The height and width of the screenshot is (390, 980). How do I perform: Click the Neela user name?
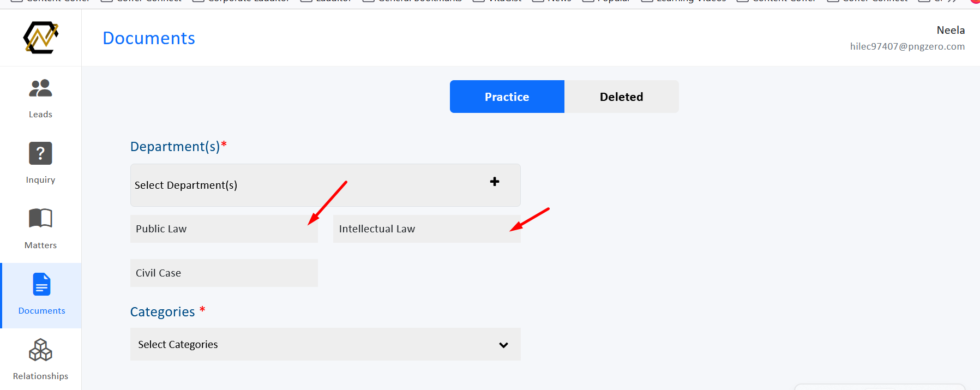point(951,30)
